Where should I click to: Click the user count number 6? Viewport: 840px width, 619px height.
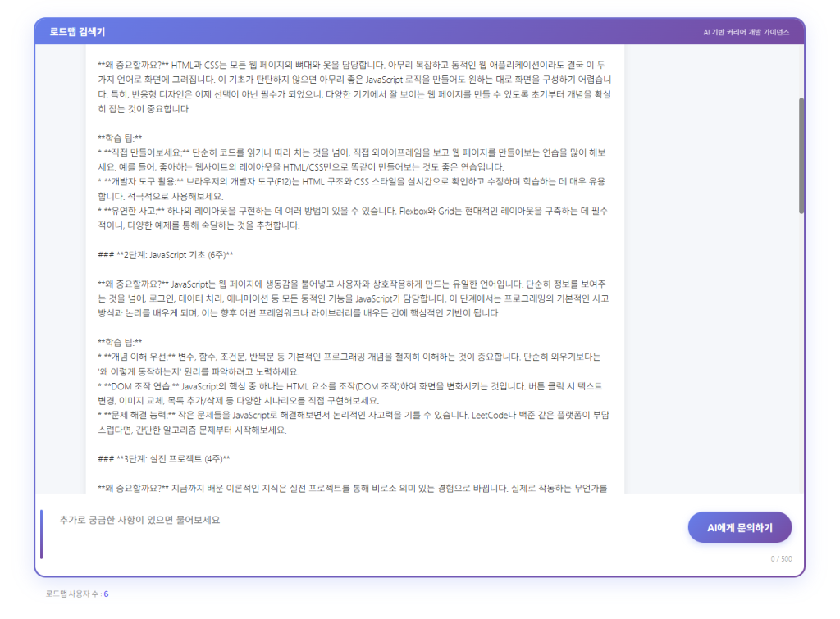[106, 594]
